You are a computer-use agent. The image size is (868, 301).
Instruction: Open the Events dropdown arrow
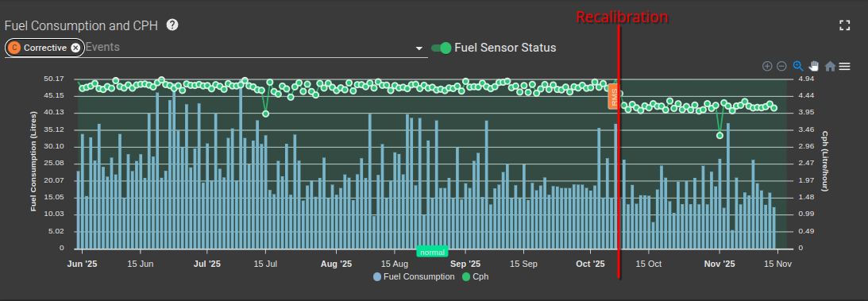click(x=419, y=48)
